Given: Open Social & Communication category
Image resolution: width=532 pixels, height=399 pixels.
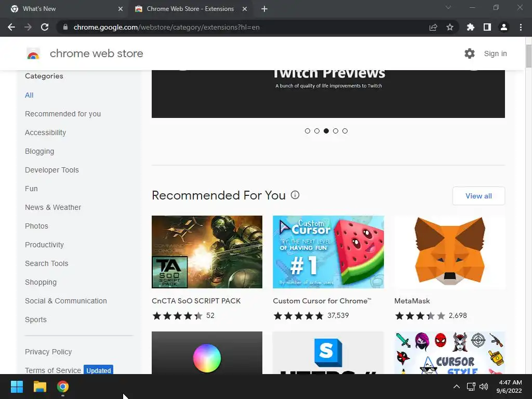Looking at the screenshot, I should coord(66,301).
